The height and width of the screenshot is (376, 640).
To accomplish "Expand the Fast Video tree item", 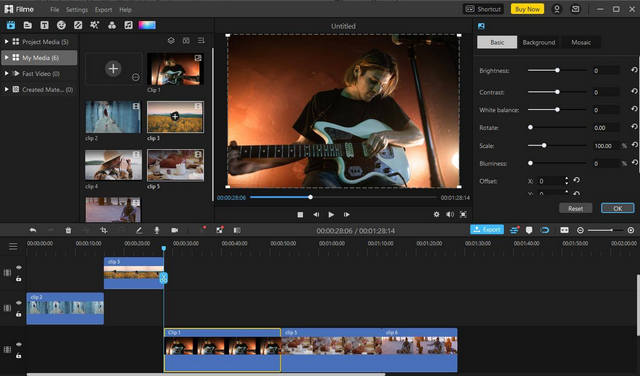I will pos(6,73).
